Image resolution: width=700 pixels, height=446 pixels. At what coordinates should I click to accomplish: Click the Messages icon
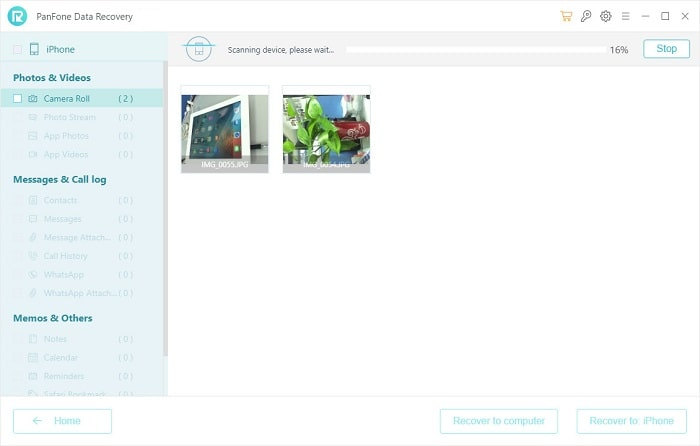33,219
